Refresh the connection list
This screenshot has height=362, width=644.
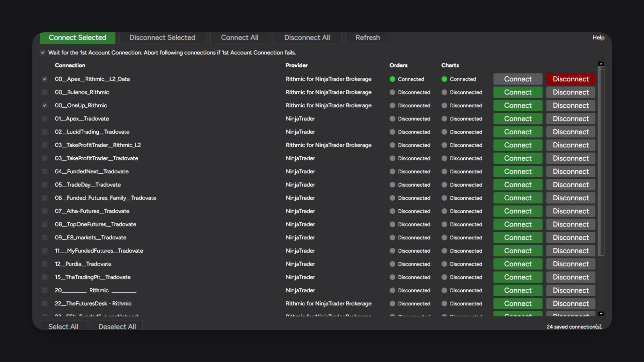pos(368,38)
